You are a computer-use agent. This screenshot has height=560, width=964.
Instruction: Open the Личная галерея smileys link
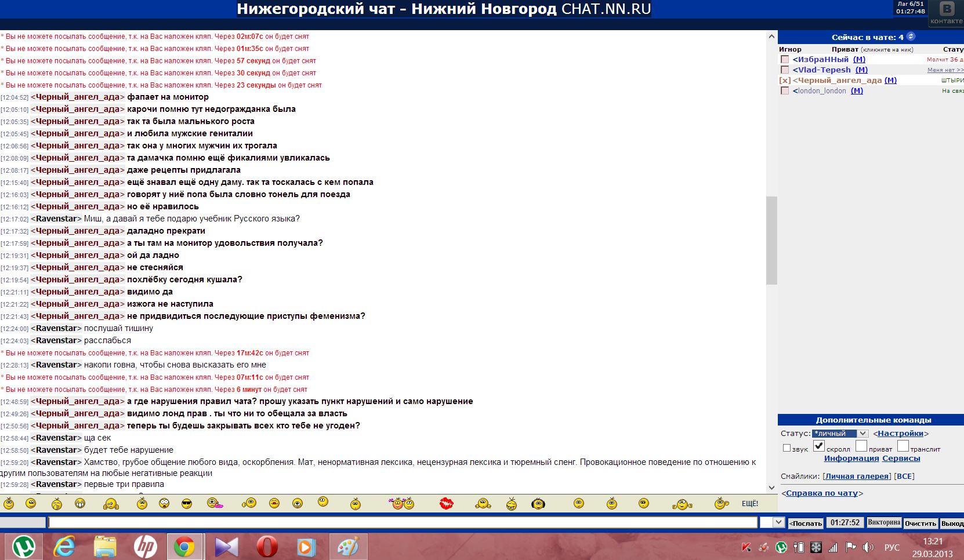(x=857, y=477)
